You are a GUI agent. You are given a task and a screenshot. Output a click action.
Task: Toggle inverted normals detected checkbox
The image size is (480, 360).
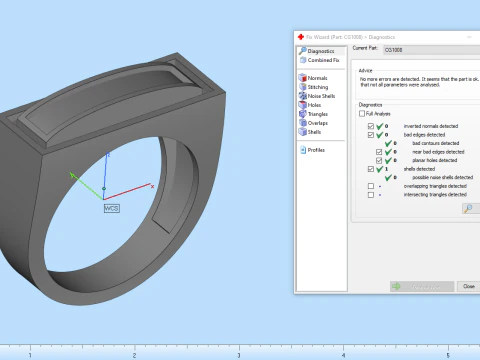click(371, 126)
